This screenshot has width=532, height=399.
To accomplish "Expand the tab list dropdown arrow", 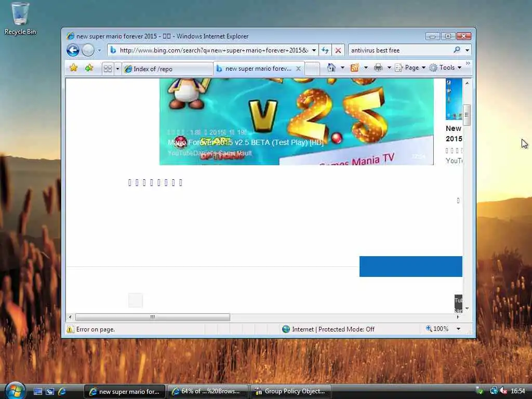I will [117, 69].
